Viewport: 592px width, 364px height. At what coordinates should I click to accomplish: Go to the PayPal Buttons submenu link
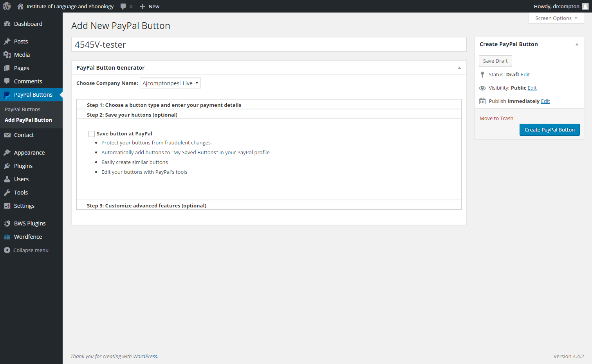tap(22, 109)
